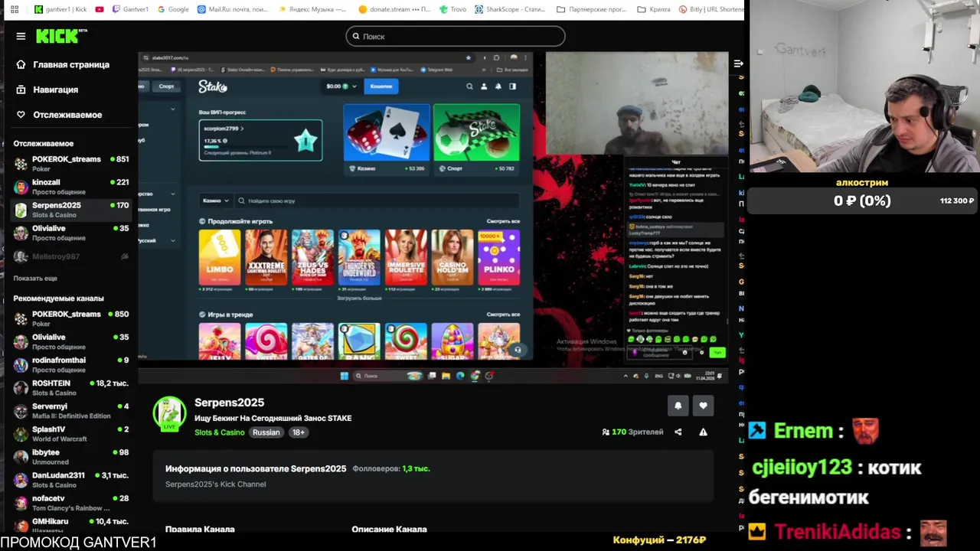Screen dimensions: 980x551
Task: Expand the list with Показать еще
Action: [x=35, y=279]
